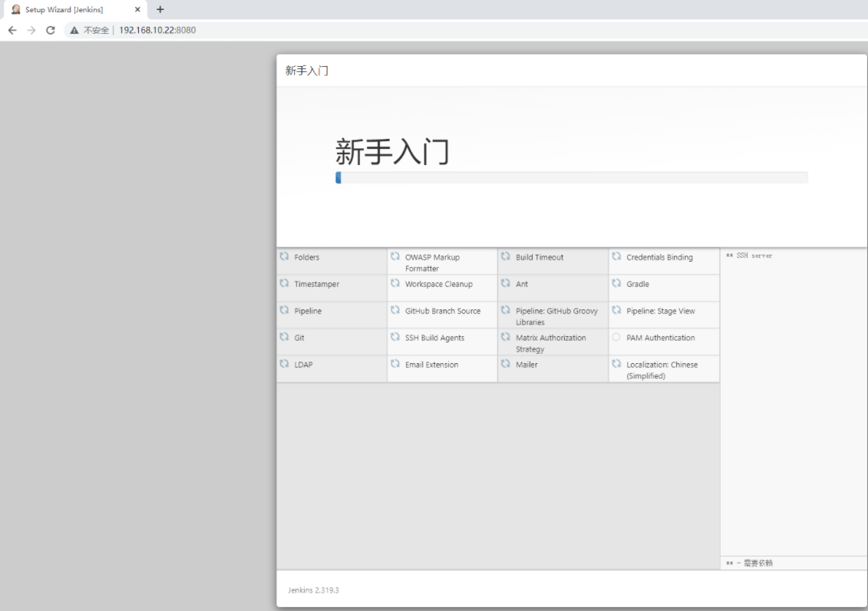Click the refresh icon next to Pipeline
868x611 pixels.
tap(285, 310)
